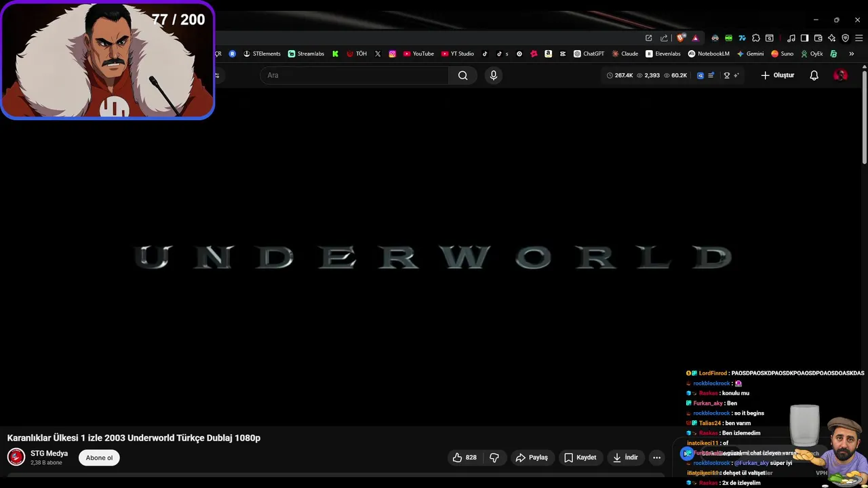Screen dimensions: 868x488
Task: Click the 60.2K views stat
Action: (x=675, y=75)
